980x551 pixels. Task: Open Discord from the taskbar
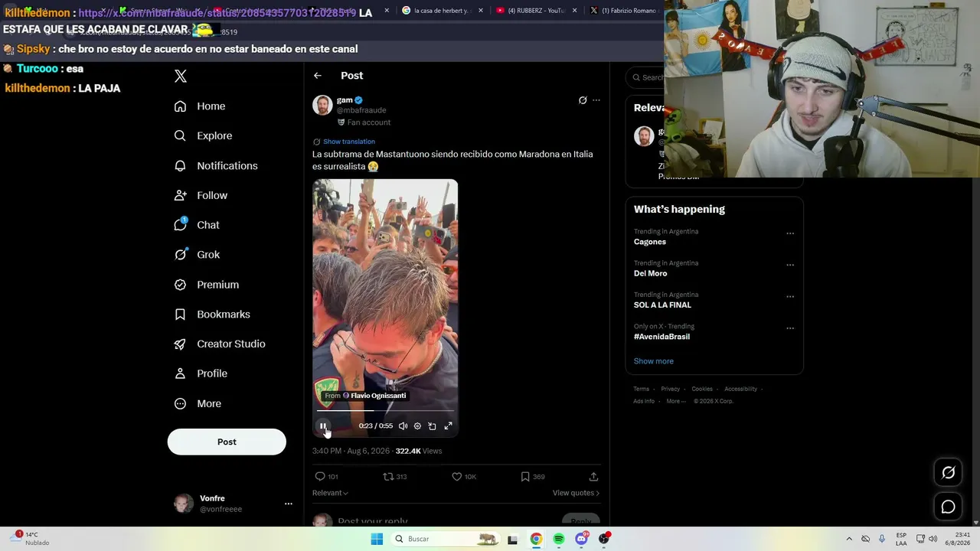point(582,539)
